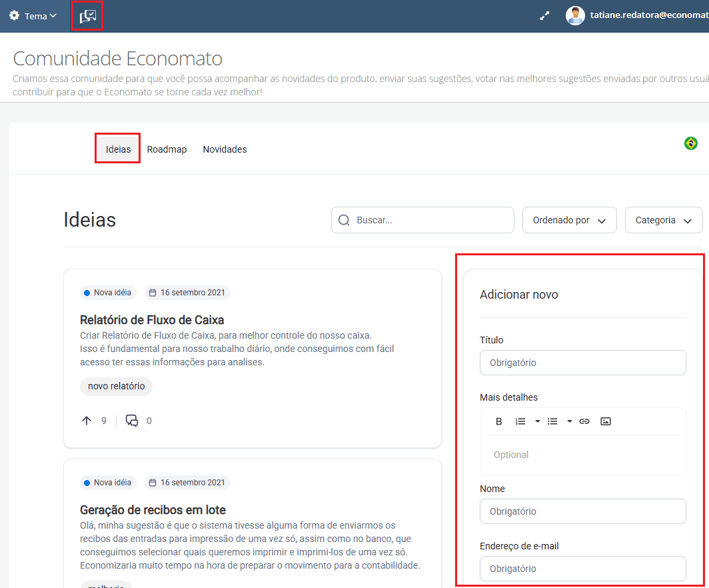The width and height of the screenshot is (709, 588).
Task: Open numbered list style dropdown arrow
Action: [x=537, y=421]
